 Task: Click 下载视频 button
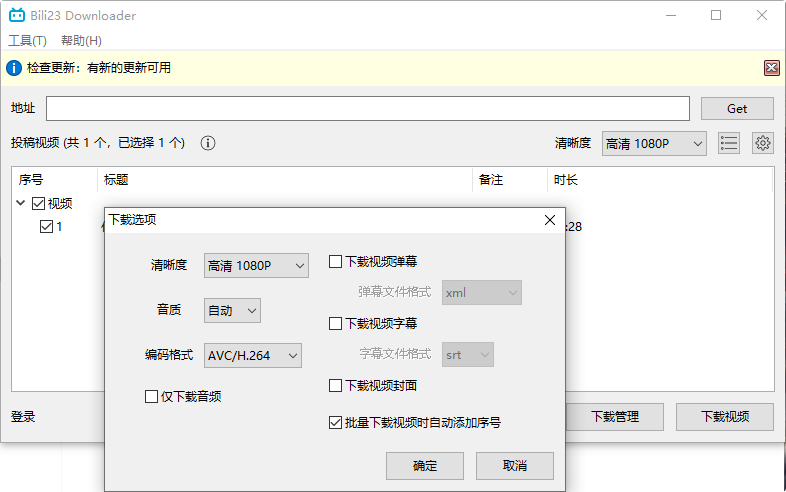725,417
